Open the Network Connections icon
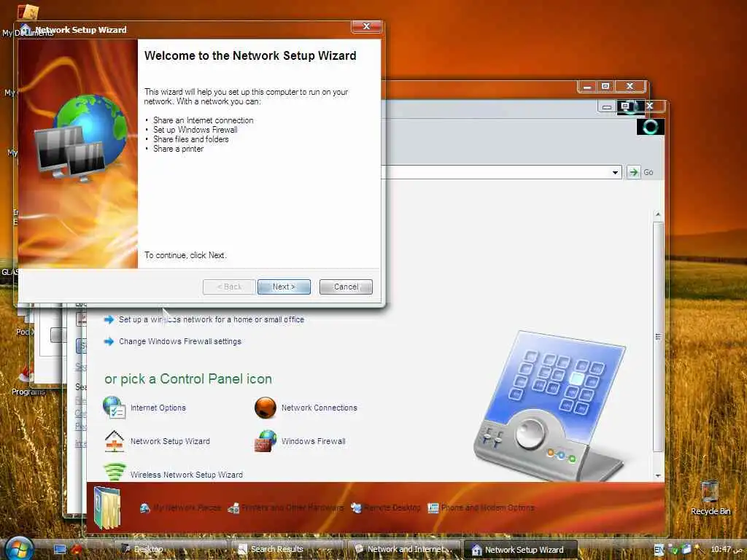 [266, 408]
